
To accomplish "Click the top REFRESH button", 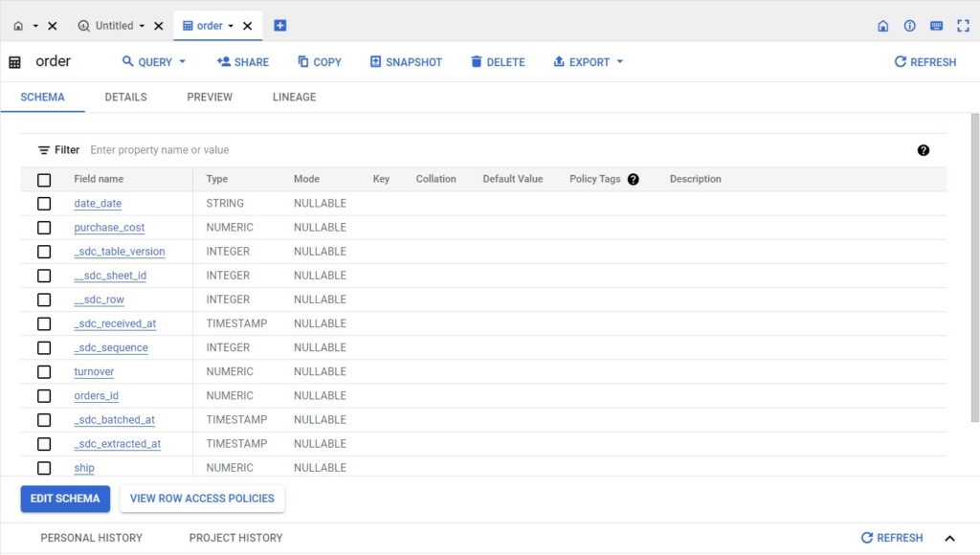I will [925, 62].
